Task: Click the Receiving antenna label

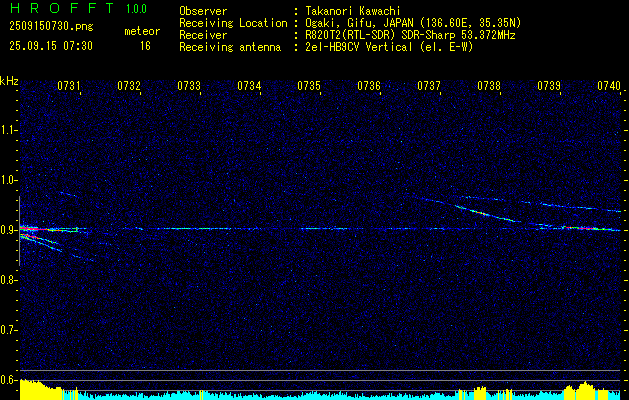Action: click(x=230, y=47)
